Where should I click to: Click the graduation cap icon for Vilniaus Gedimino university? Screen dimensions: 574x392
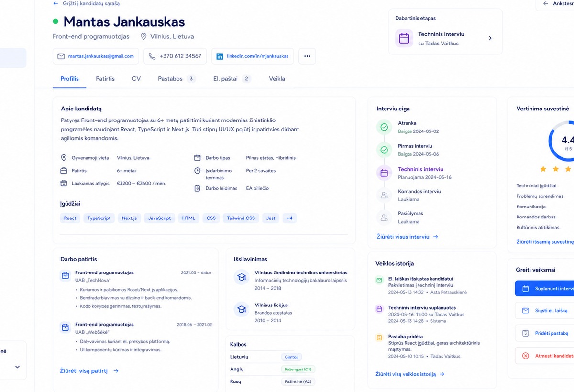(242, 277)
